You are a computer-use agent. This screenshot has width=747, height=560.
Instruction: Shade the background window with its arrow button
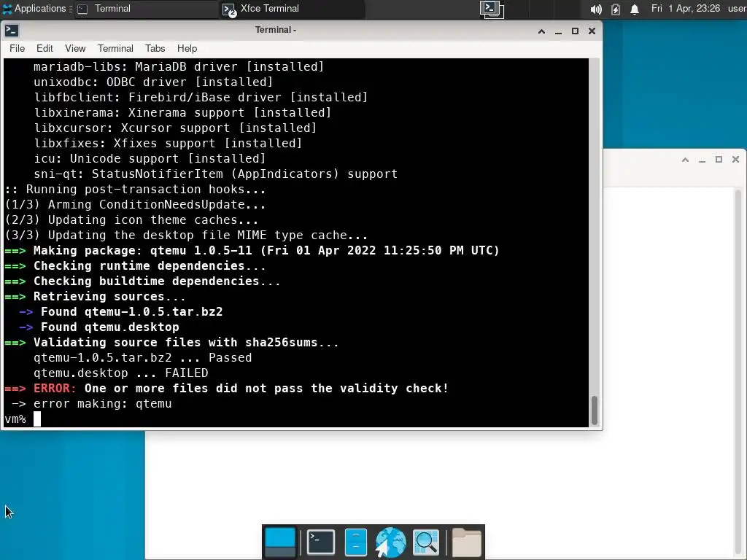[685, 160]
